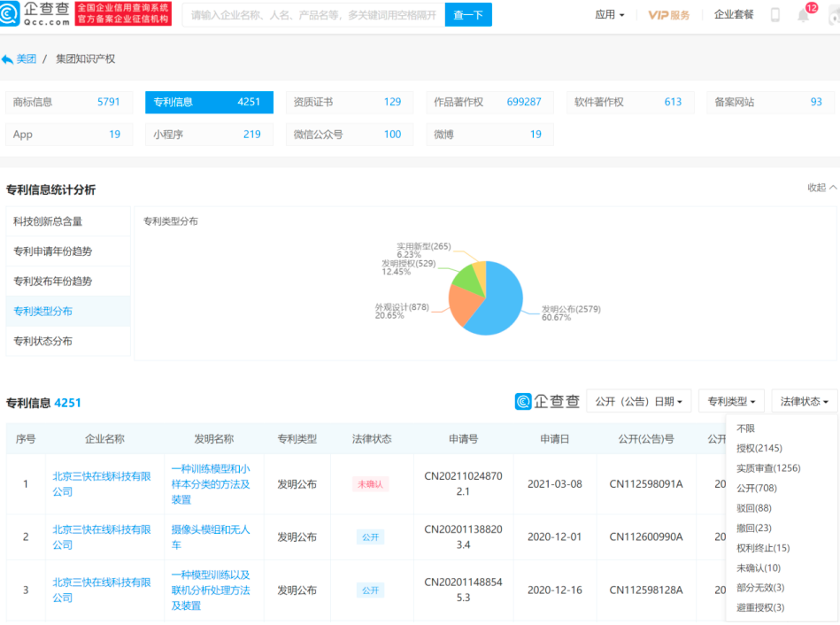Open patent 一种模型训练以及联机分析处理方法及装置

[211, 590]
